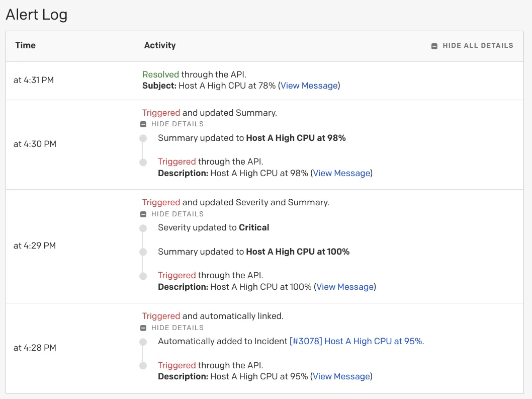Open incident #3078 Host A High CPU link
The height and width of the screenshot is (399, 532).
(x=356, y=341)
